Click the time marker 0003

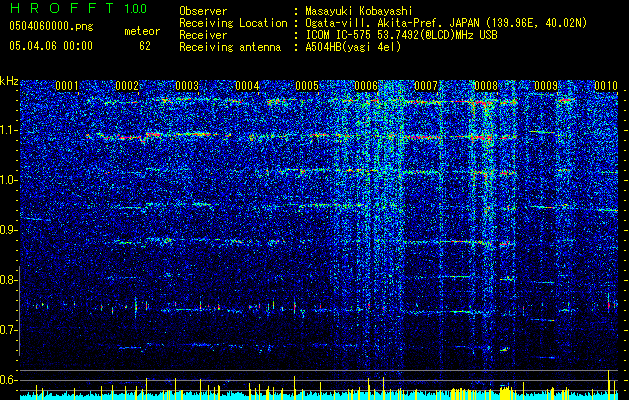tap(187, 86)
